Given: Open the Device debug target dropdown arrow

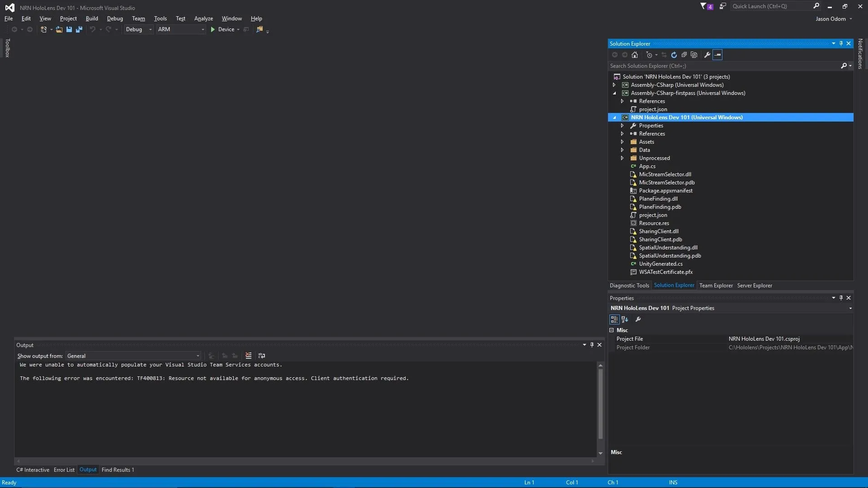Looking at the screenshot, I should point(238,29).
